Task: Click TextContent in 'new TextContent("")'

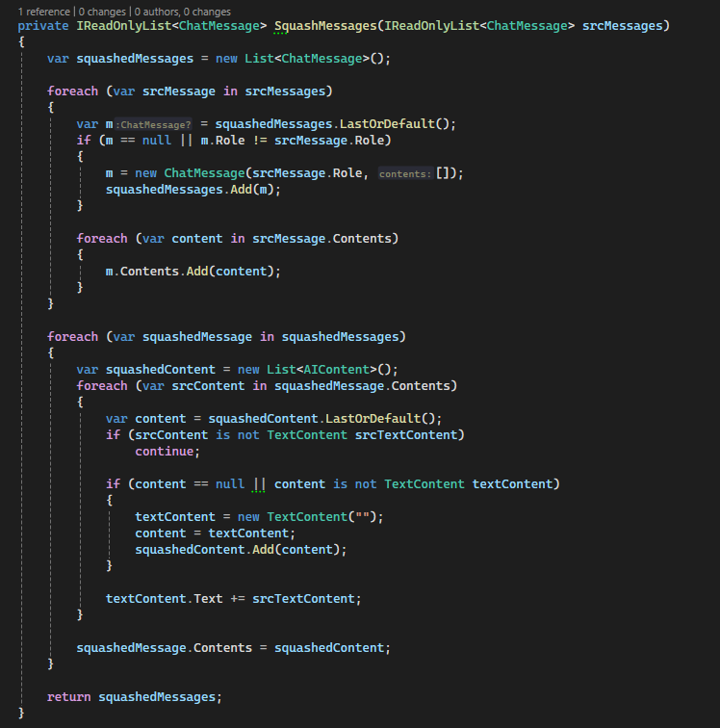Action: (x=307, y=517)
